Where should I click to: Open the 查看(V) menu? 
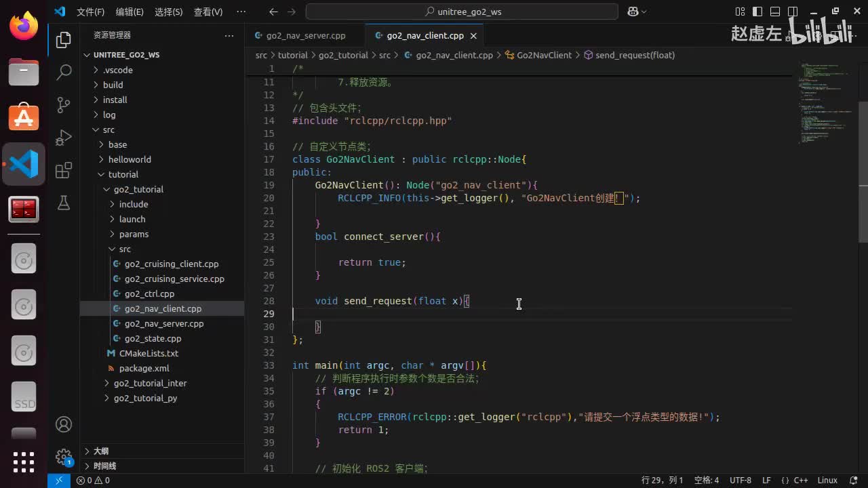(208, 12)
